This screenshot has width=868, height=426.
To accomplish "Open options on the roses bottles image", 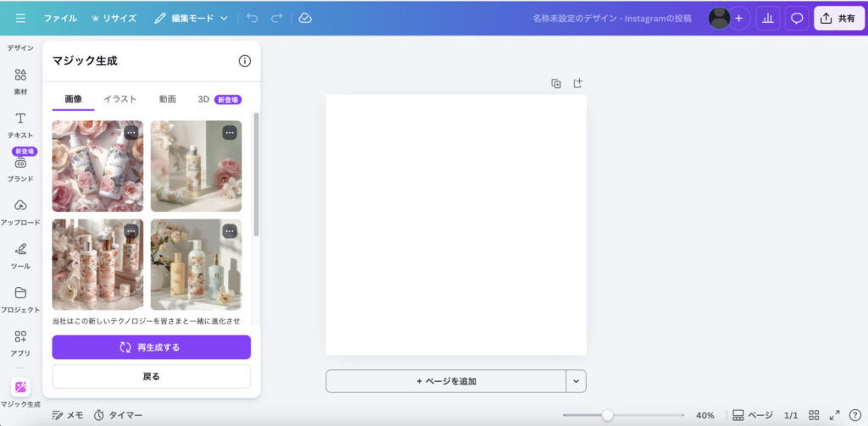I will [x=131, y=133].
